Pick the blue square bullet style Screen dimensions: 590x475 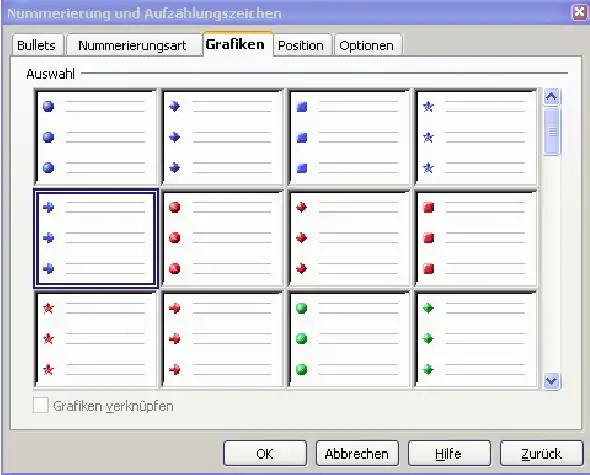349,137
